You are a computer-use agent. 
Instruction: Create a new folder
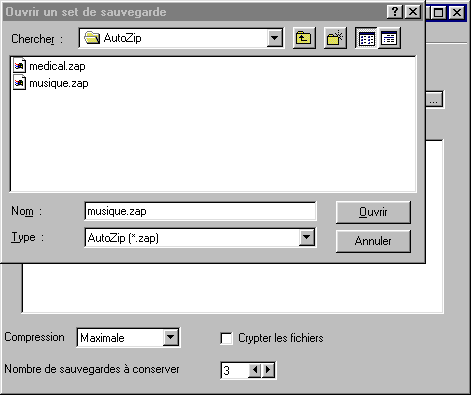[x=335, y=38]
